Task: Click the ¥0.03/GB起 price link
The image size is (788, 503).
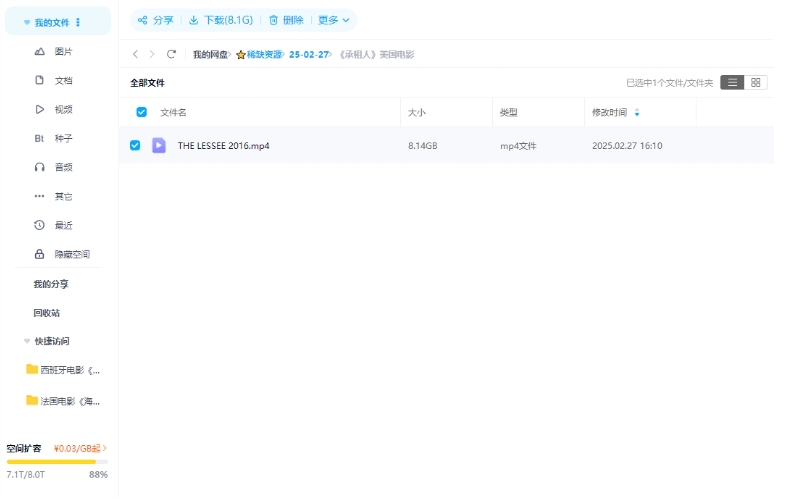Action: coord(80,449)
